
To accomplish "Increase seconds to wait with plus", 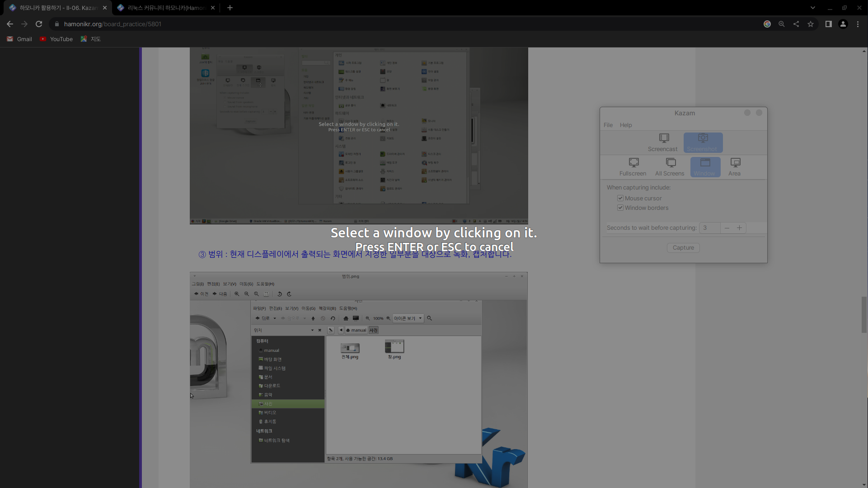I will 739,228.
